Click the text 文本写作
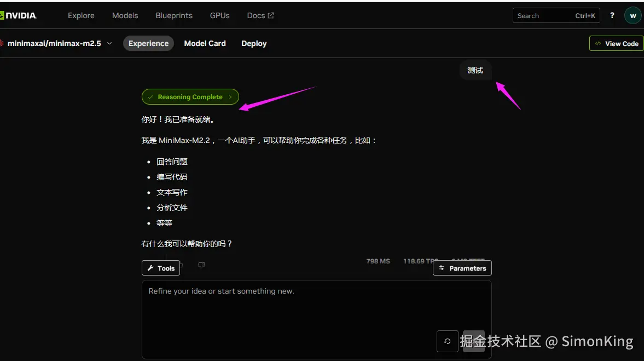644x361 pixels. [172, 192]
